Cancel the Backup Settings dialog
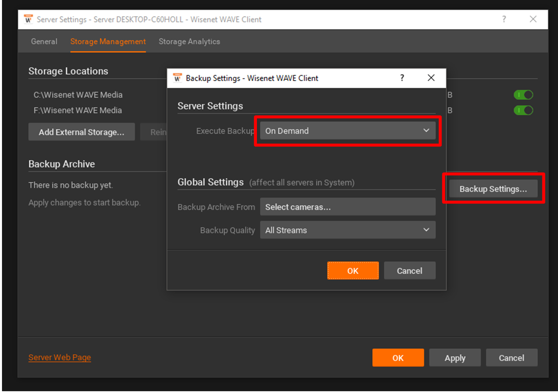Image resolution: width=558 pixels, height=392 pixels. point(410,271)
